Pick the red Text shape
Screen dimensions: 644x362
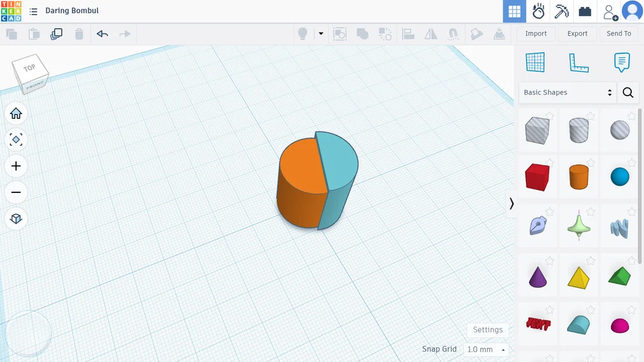[x=538, y=324]
